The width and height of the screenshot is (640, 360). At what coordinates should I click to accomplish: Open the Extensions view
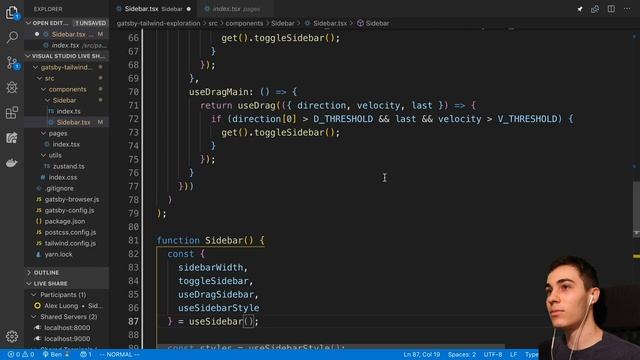(12, 113)
